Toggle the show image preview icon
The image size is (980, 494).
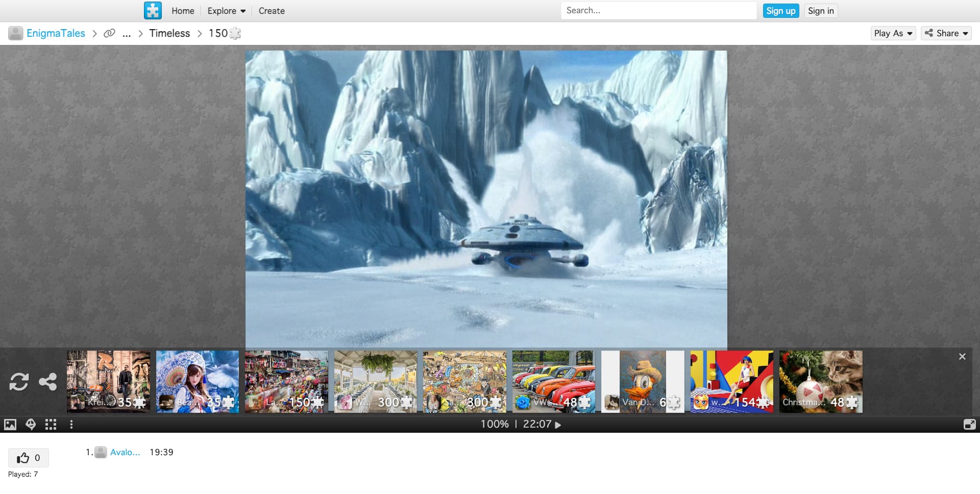(10, 425)
